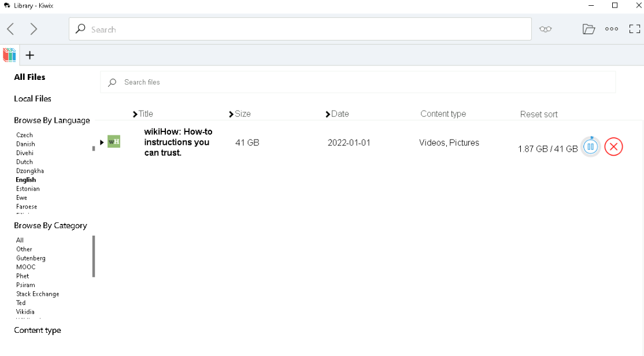
Task: Pause the wikiHow download
Action: 590,147
